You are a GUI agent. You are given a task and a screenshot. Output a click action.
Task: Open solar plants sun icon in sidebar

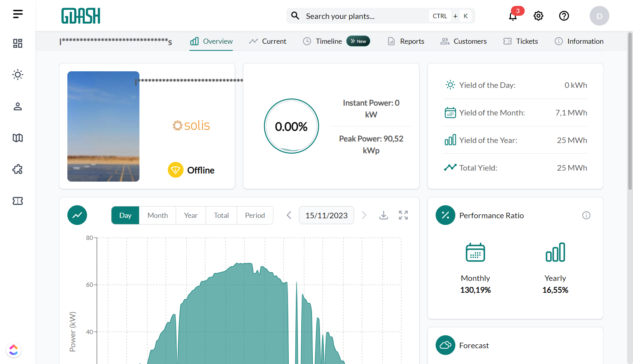click(x=18, y=74)
